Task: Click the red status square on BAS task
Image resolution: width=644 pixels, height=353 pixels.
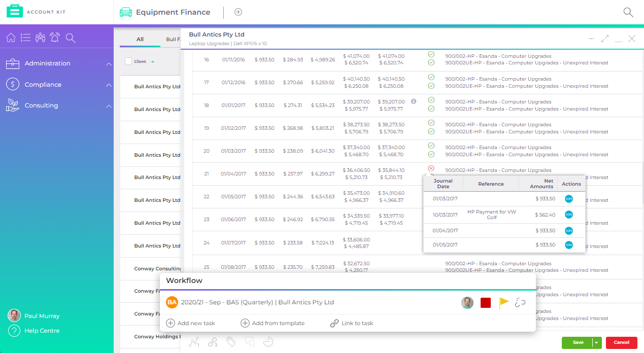Action: click(x=486, y=303)
